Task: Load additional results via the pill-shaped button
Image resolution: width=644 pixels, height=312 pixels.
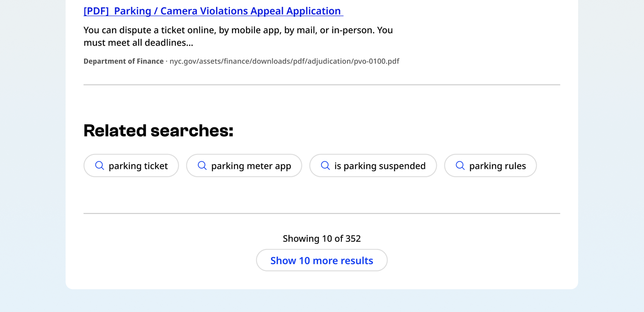Action: pos(322,260)
